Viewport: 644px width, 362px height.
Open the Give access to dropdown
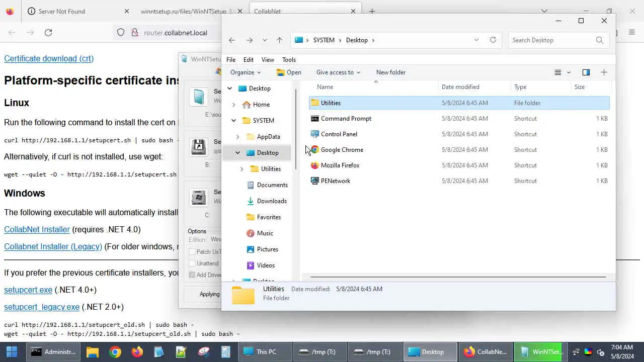338,72
